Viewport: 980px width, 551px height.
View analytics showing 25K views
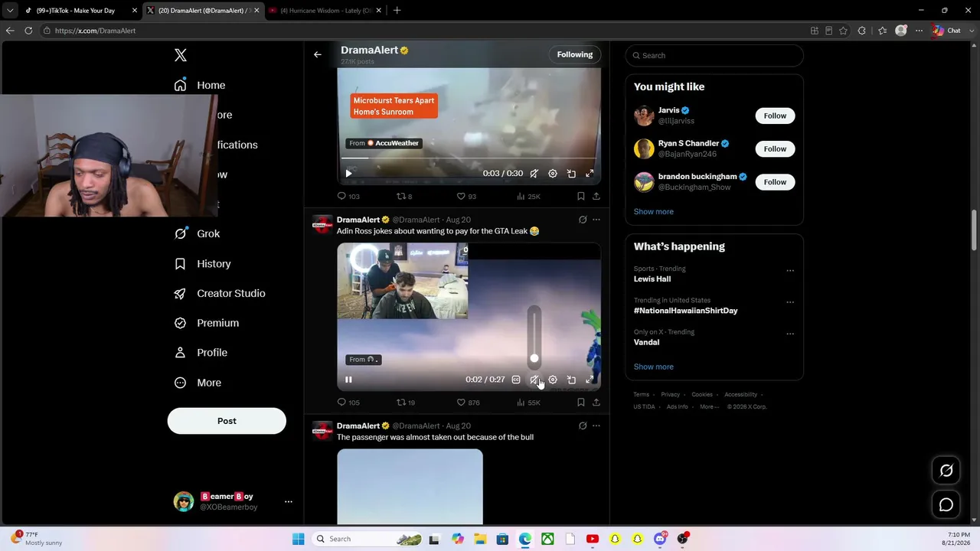click(528, 197)
